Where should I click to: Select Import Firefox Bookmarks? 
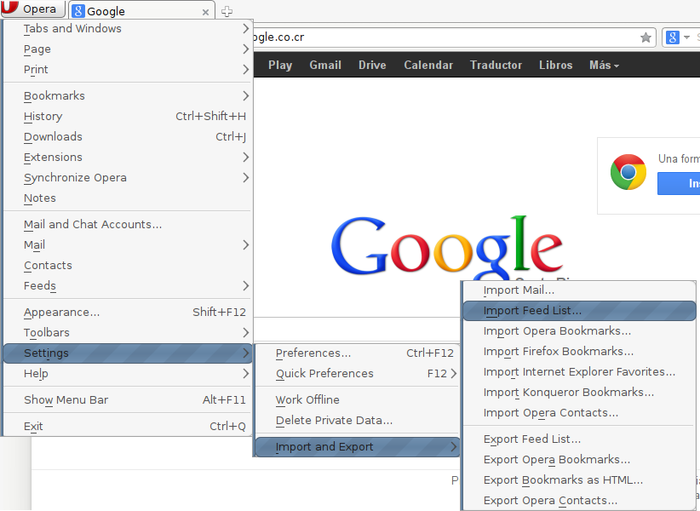click(x=579, y=352)
